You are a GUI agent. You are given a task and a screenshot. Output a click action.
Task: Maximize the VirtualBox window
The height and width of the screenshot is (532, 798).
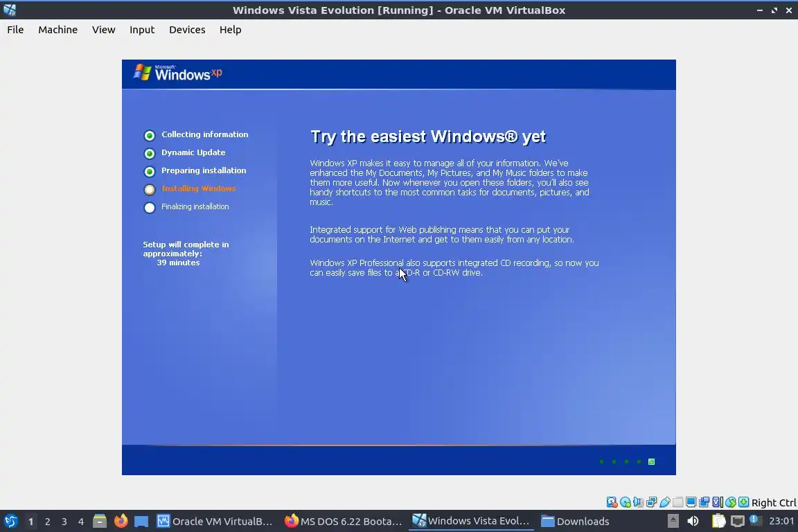click(x=774, y=10)
